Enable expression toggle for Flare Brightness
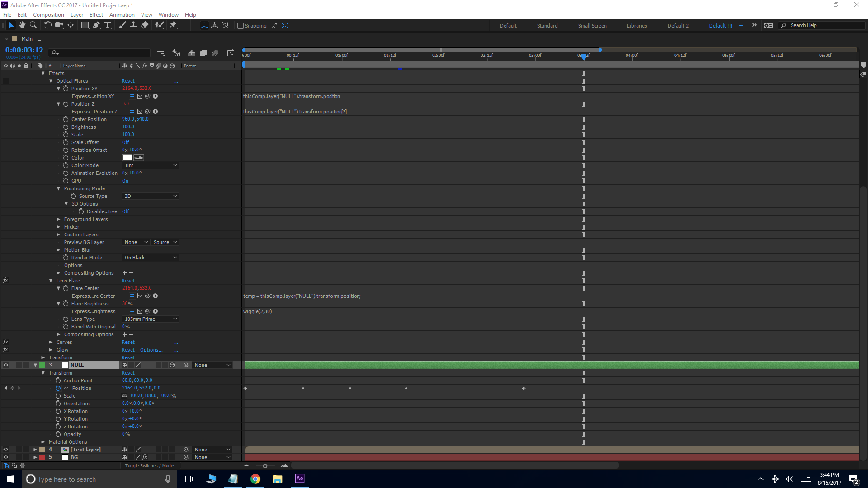The width and height of the screenshot is (868, 488). 132,311
